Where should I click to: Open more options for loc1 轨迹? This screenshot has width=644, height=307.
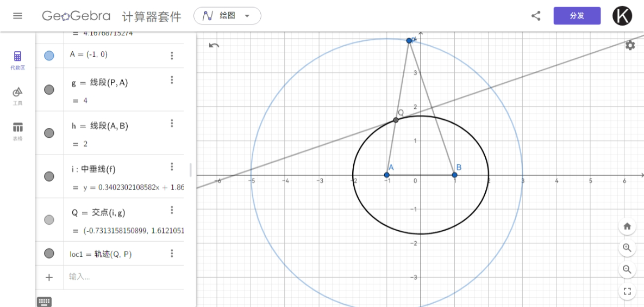pyautogui.click(x=172, y=253)
